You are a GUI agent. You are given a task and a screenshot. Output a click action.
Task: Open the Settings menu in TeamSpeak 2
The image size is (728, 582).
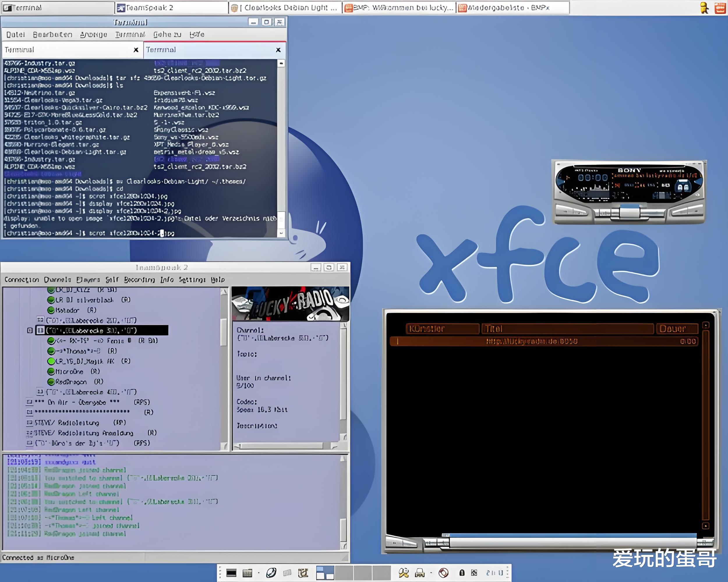point(192,280)
